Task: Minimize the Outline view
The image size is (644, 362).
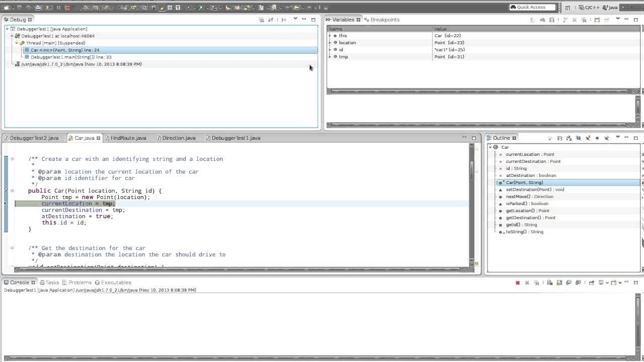Action: click(x=626, y=137)
